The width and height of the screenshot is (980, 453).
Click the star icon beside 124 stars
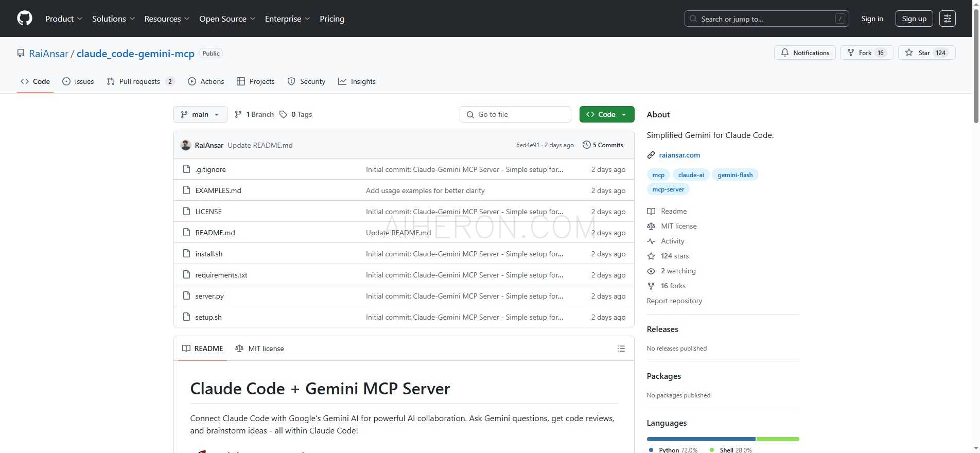click(651, 256)
